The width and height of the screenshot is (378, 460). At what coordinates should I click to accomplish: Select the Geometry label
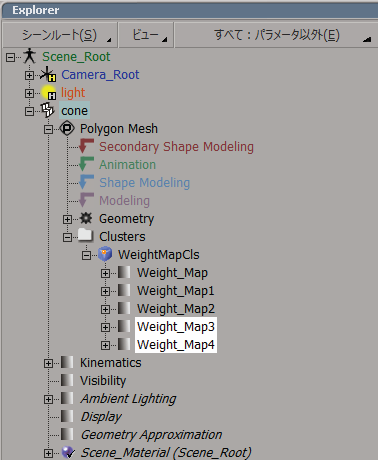(126, 219)
